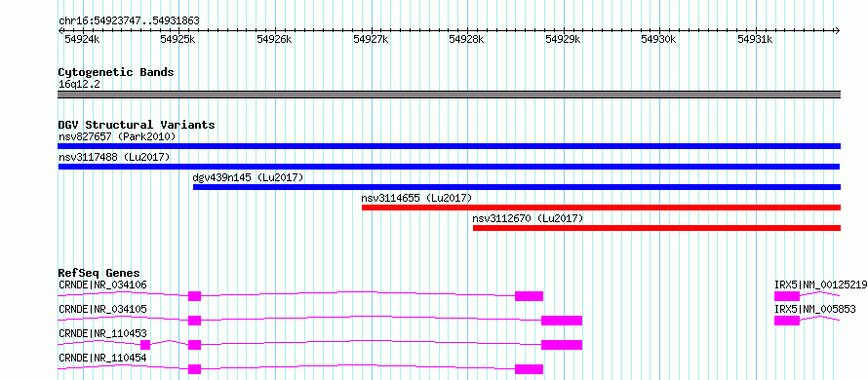Click the small exon of CRNDE|NR_034105
The image size is (868, 380).
tap(194, 321)
